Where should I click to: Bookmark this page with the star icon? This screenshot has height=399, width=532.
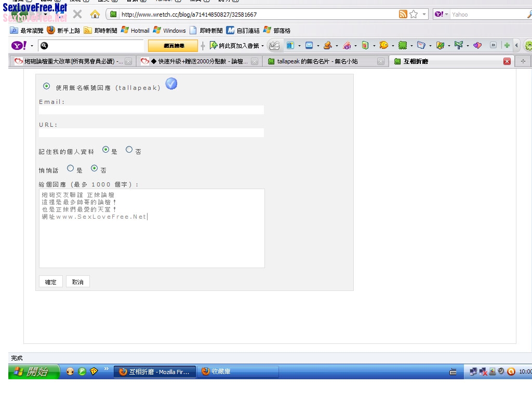[414, 14]
